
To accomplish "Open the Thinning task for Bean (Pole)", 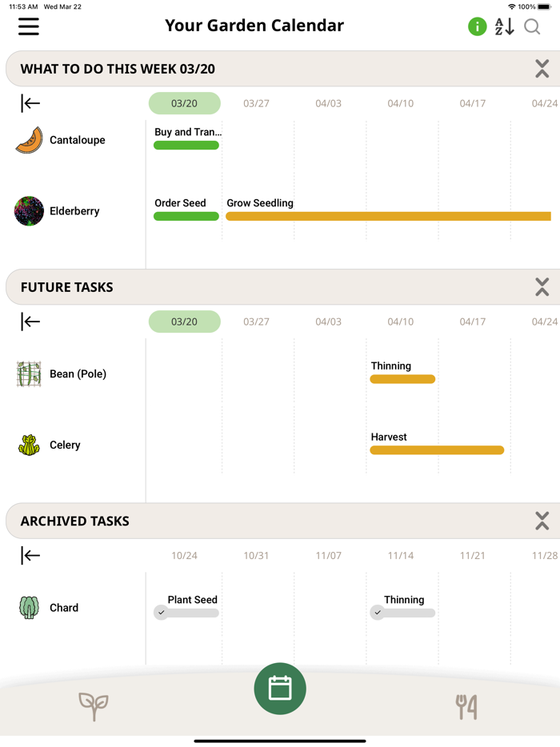I will pos(402,377).
